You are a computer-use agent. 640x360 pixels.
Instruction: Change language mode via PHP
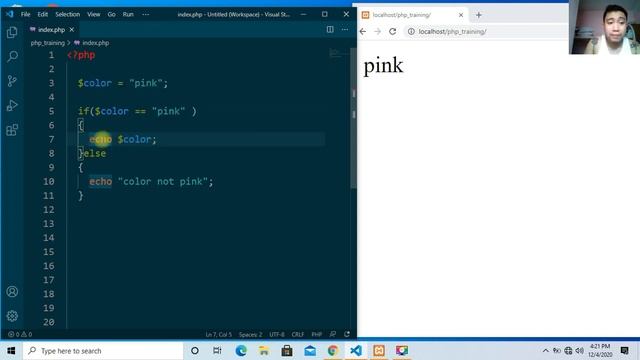coord(317,334)
